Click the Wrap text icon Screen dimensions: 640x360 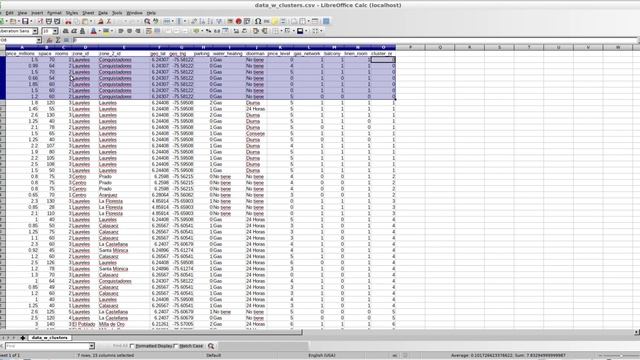(x=149, y=31)
